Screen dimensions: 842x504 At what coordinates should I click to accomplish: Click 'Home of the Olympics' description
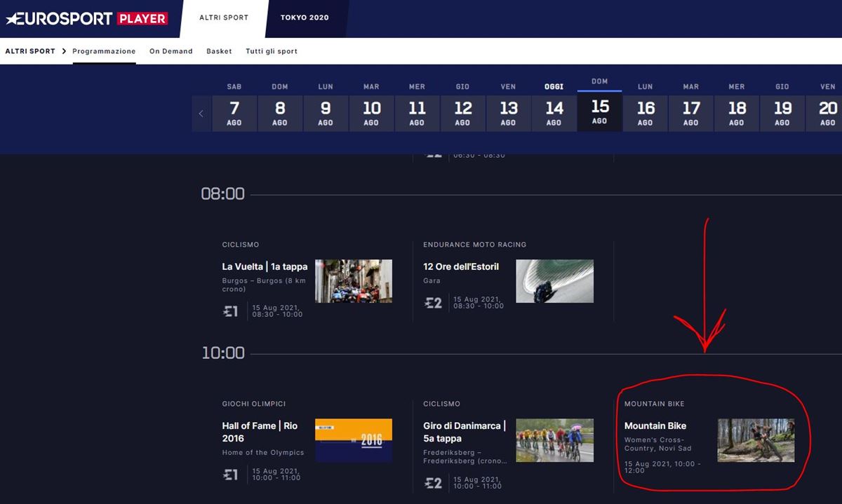coord(263,452)
